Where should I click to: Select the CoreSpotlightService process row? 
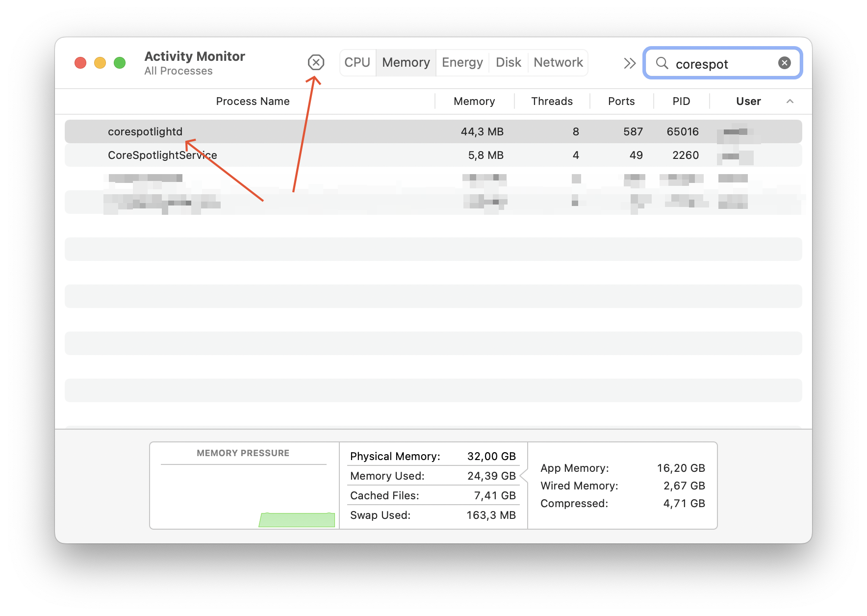click(x=433, y=155)
